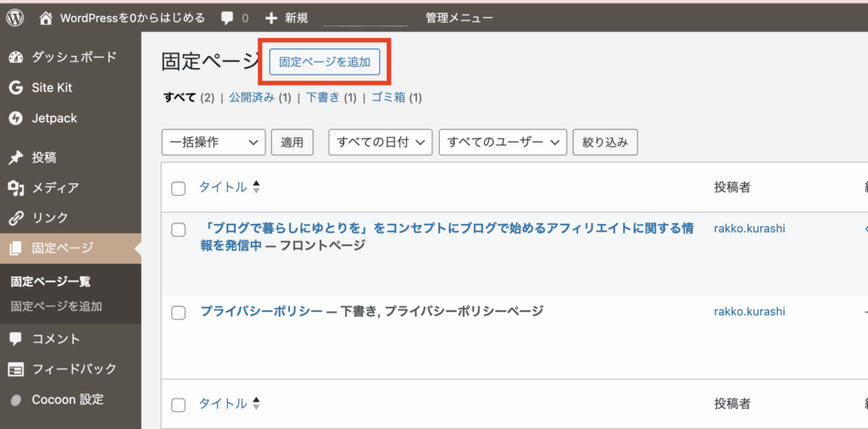Viewport: 868px width, 429px height.
Task: Click the 固定ページ pages icon
Action: (16, 248)
